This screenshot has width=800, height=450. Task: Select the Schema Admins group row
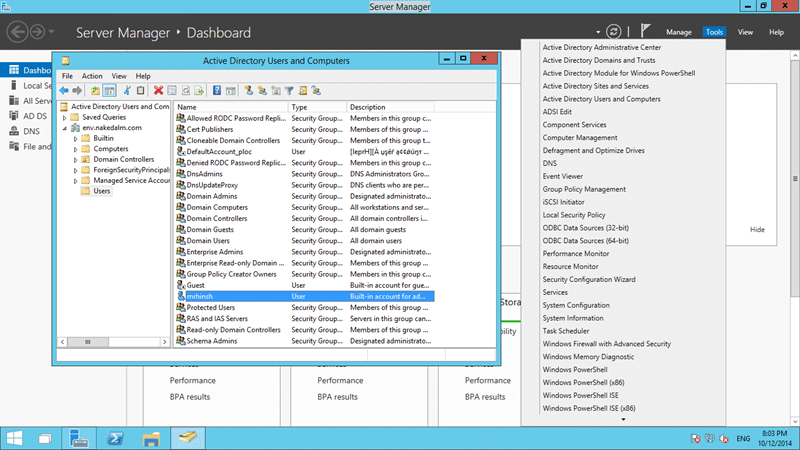pos(305,341)
